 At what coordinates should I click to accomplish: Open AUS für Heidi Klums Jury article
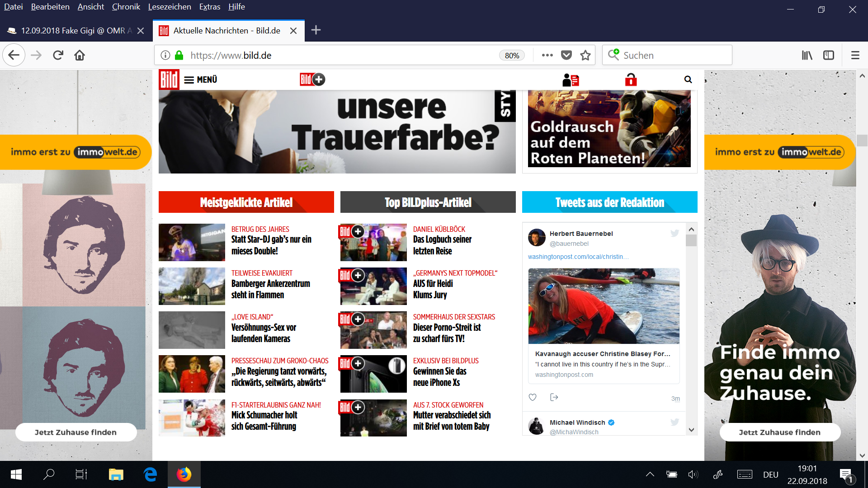point(433,289)
